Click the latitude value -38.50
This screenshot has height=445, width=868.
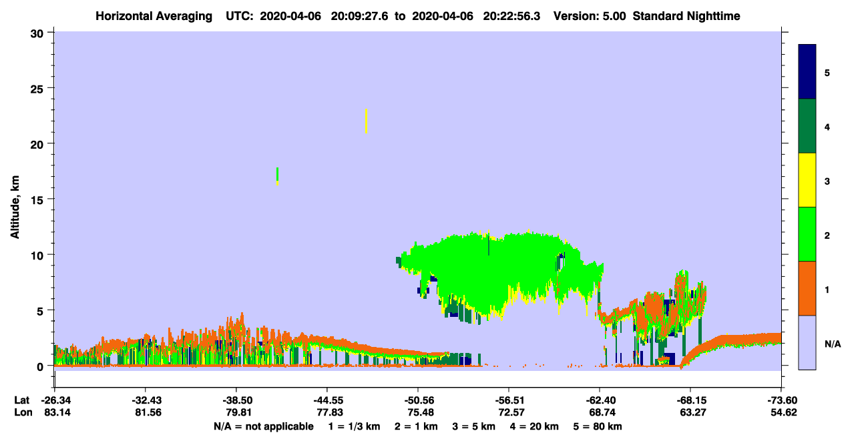point(236,400)
